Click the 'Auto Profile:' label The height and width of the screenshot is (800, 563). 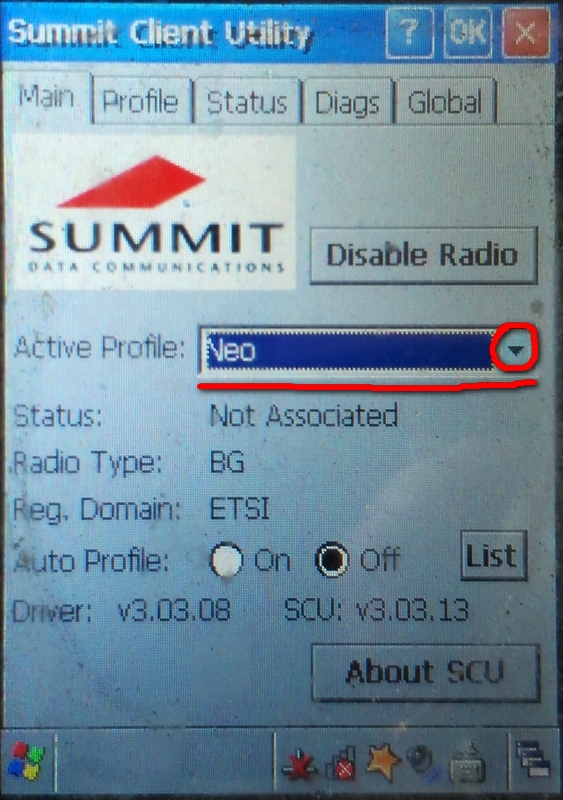click(92, 561)
